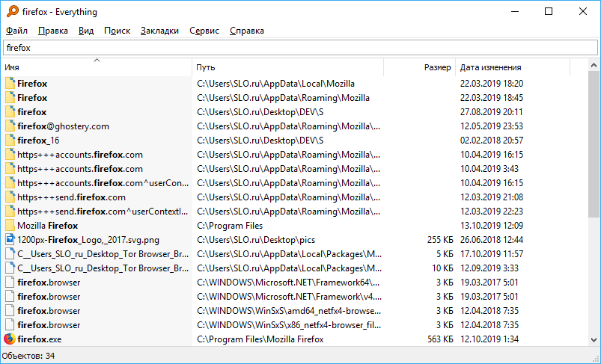Open the Поиск menu

[x=117, y=31]
